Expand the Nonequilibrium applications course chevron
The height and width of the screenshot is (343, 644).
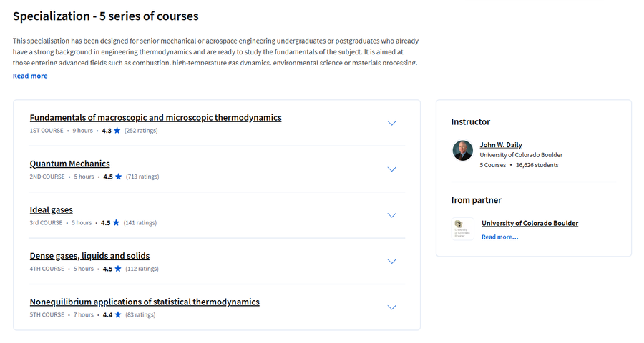click(x=392, y=307)
